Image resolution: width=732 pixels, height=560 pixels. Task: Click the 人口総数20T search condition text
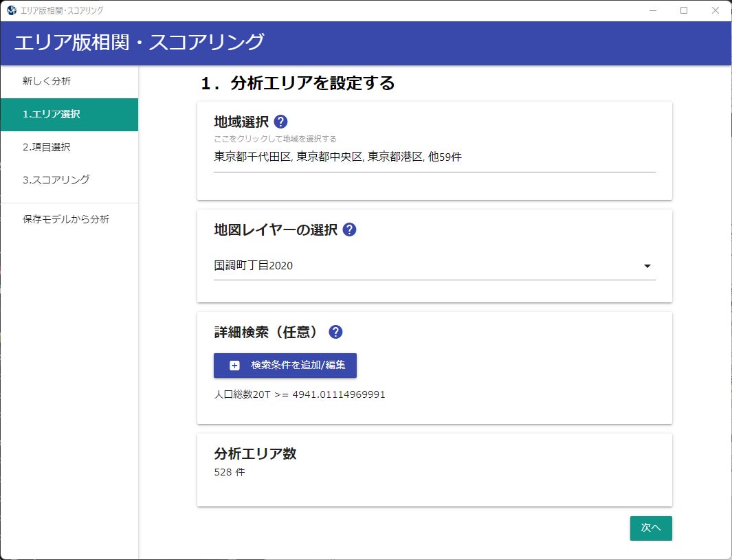pyautogui.click(x=300, y=394)
